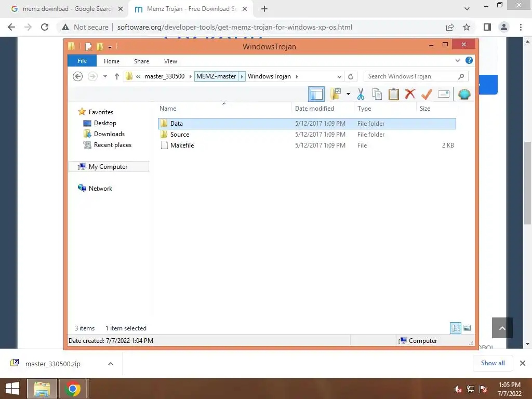
Task: Bookmark this page with the star icon
Action: (x=467, y=27)
